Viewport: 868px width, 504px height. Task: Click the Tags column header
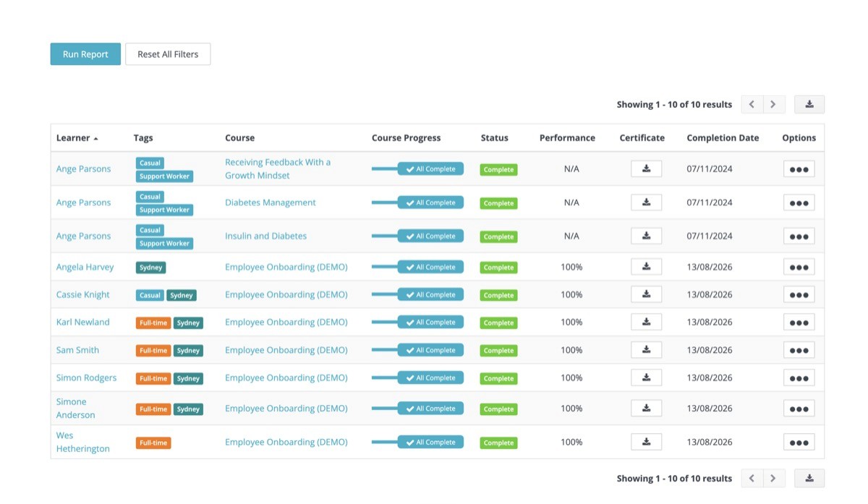pos(143,137)
